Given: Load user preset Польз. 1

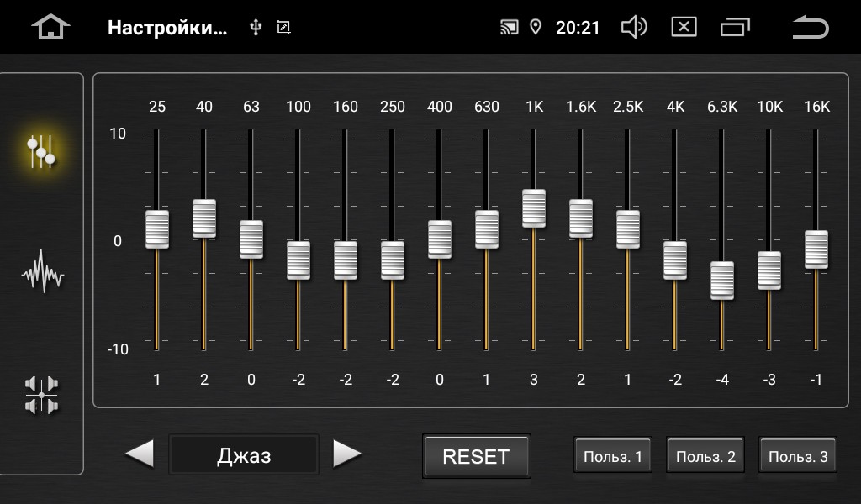Looking at the screenshot, I should pyautogui.click(x=613, y=455).
